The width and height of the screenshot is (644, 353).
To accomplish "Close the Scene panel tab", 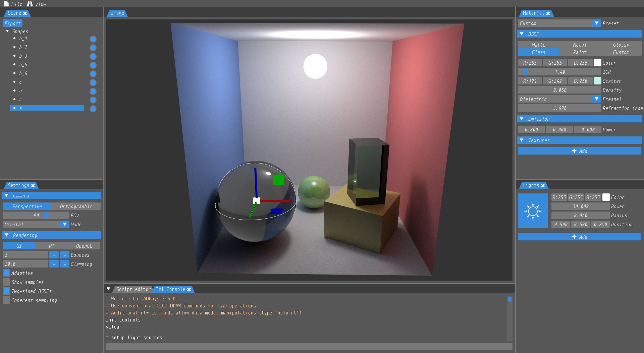I will (25, 13).
